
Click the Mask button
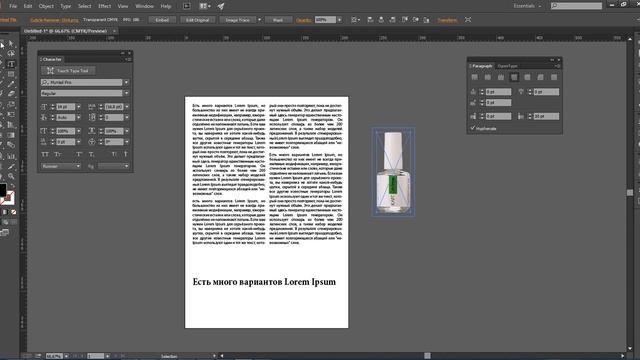(x=278, y=20)
